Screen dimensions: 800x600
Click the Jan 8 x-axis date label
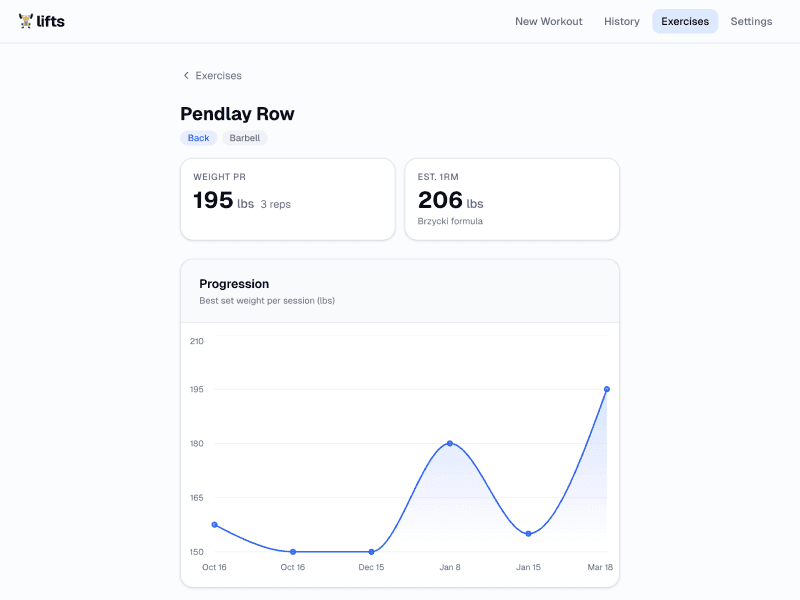coord(450,567)
